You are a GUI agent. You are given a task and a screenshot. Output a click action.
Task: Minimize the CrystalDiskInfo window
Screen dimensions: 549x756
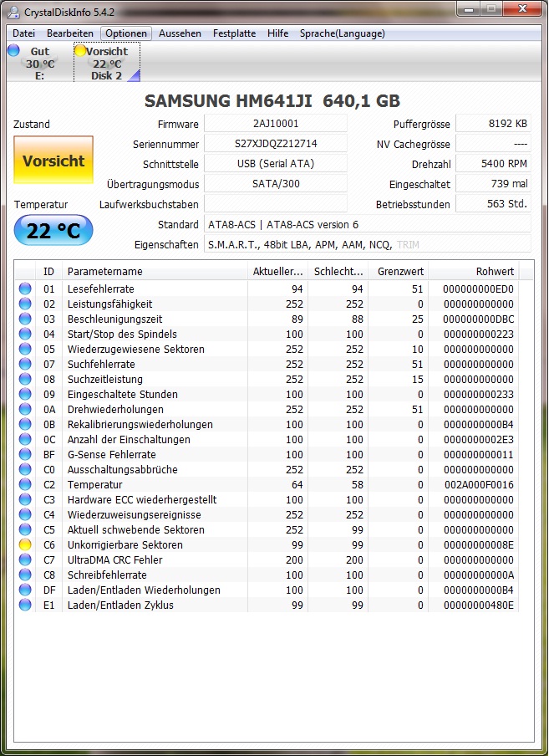point(469,9)
